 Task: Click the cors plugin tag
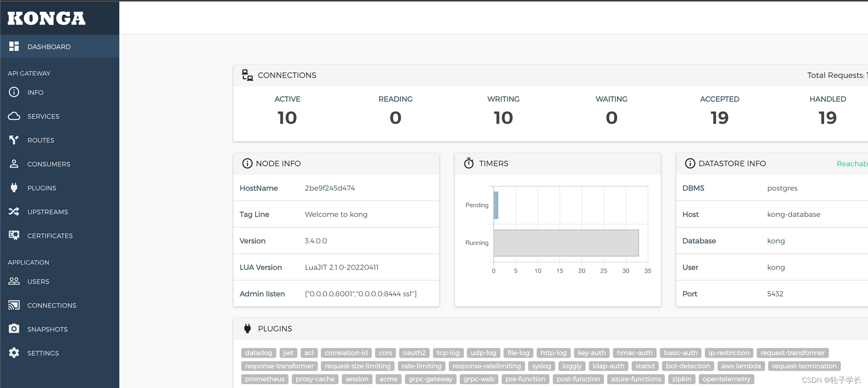pos(385,353)
